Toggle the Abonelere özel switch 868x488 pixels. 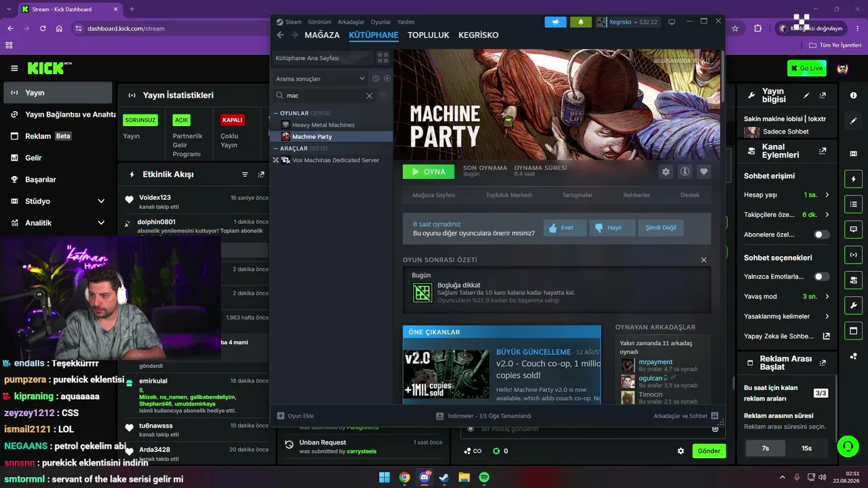822,235
